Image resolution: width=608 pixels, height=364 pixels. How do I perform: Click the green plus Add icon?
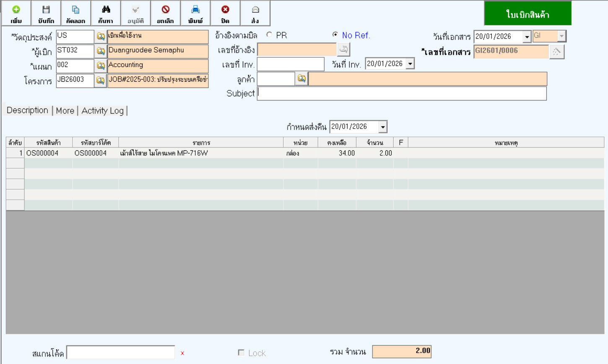tap(16, 10)
